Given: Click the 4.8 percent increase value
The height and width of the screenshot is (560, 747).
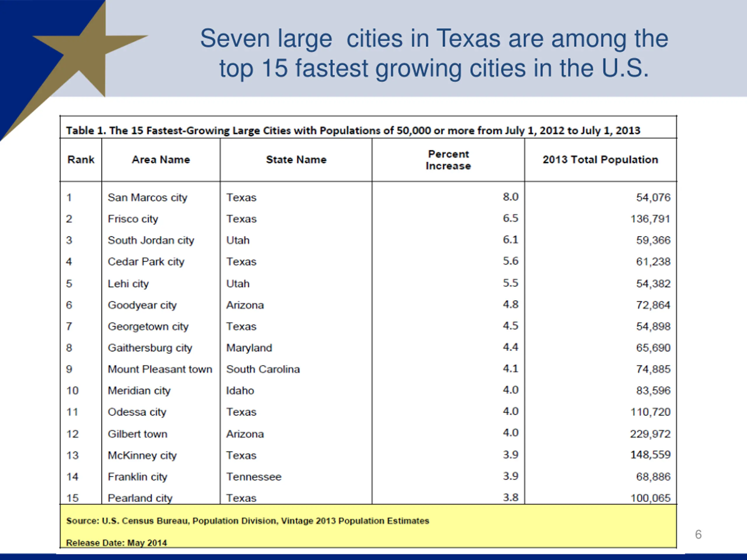Looking at the screenshot, I should tap(510, 304).
